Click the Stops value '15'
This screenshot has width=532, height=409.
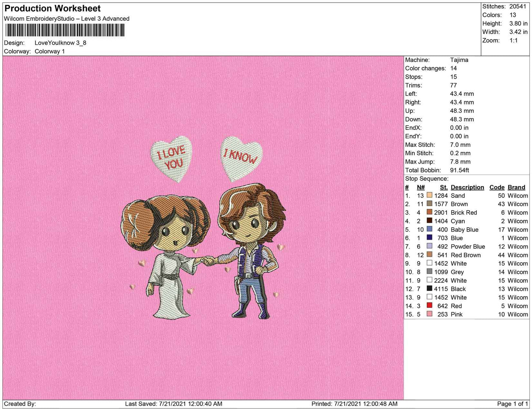453,77
